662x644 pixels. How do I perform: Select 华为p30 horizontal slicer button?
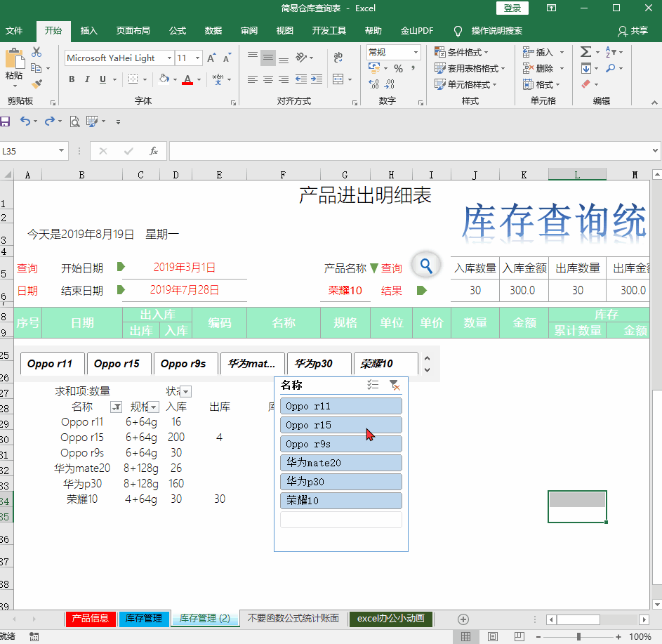pos(319,364)
